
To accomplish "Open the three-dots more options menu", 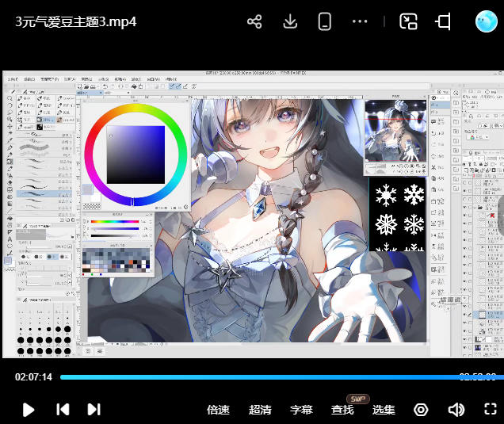I will pos(360,21).
